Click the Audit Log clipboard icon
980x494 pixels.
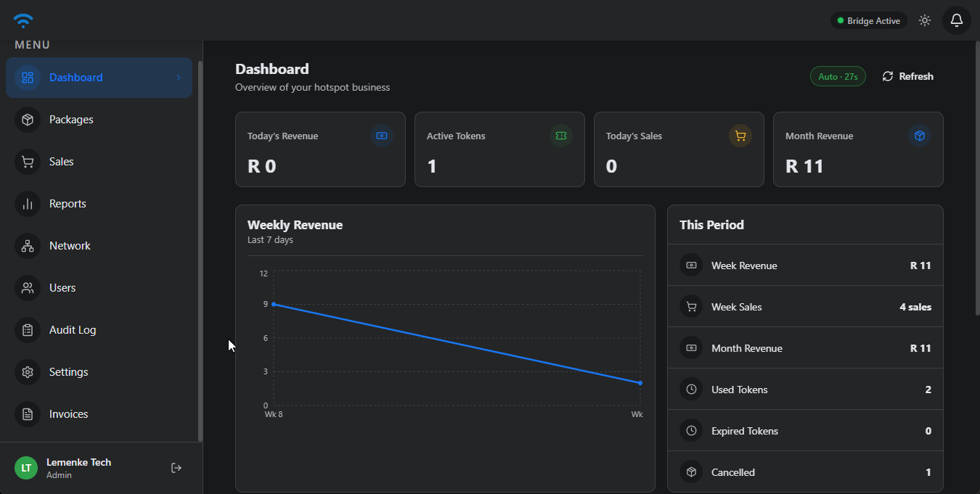click(28, 330)
